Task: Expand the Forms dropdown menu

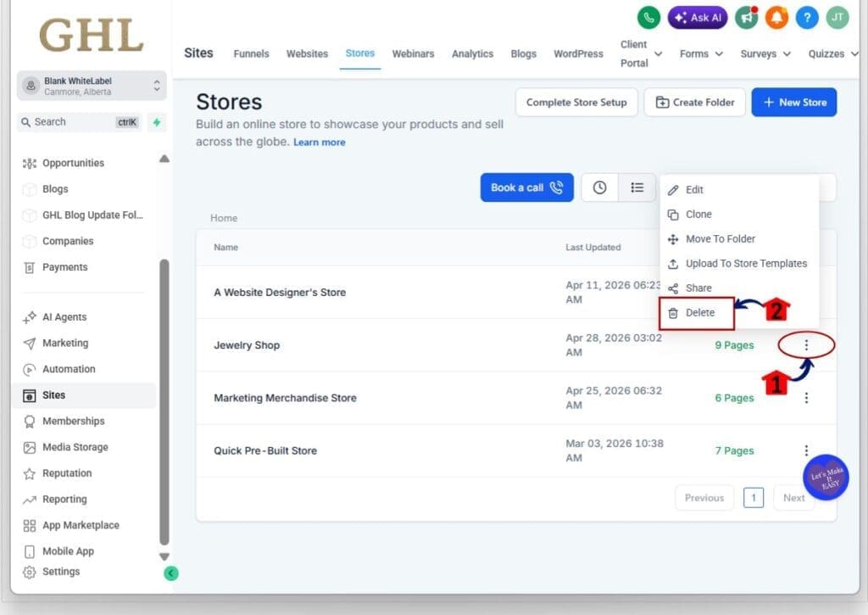Action: pos(701,53)
